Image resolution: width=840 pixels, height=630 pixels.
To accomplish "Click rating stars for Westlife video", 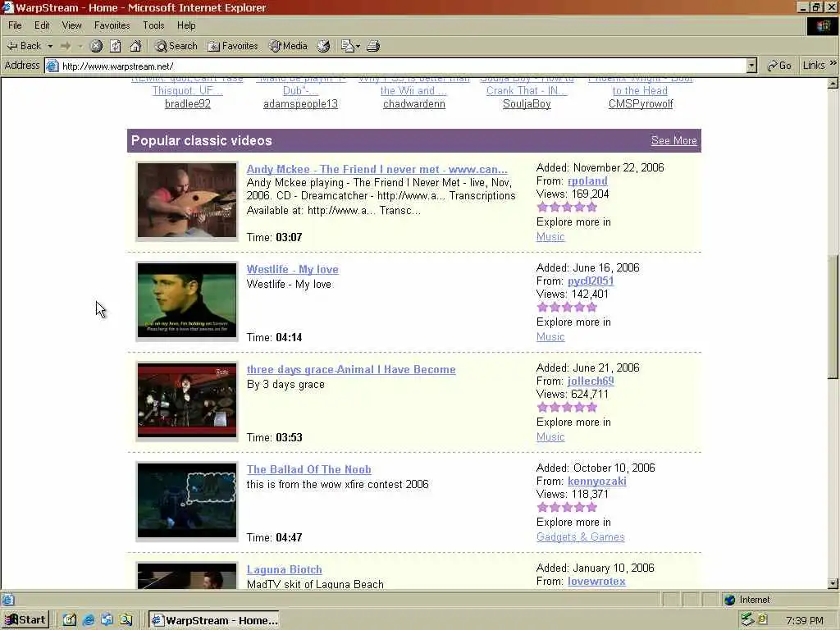I will pyautogui.click(x=567, y=308).
